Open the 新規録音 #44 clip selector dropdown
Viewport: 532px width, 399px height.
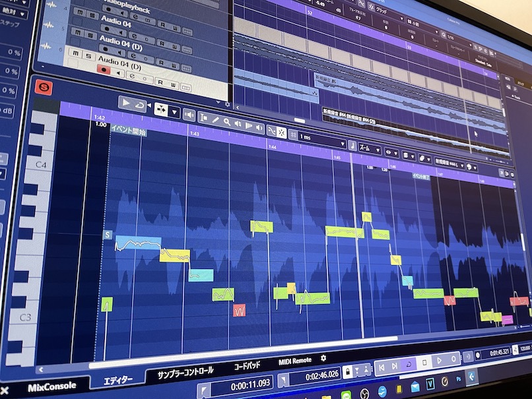tap(450, 164)
